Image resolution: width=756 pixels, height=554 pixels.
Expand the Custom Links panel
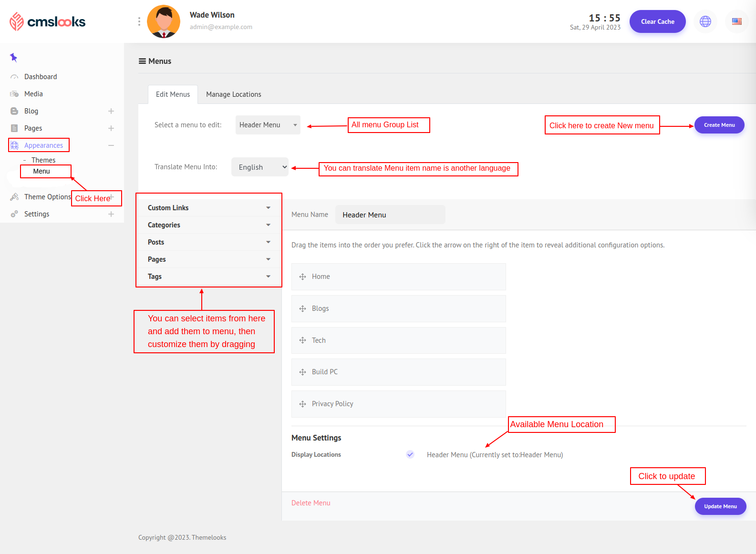209,208
